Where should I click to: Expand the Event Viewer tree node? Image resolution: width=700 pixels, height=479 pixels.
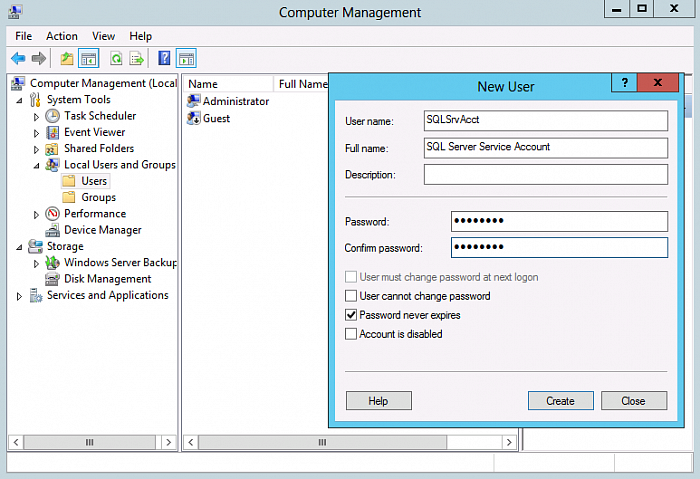coord(37,132)
